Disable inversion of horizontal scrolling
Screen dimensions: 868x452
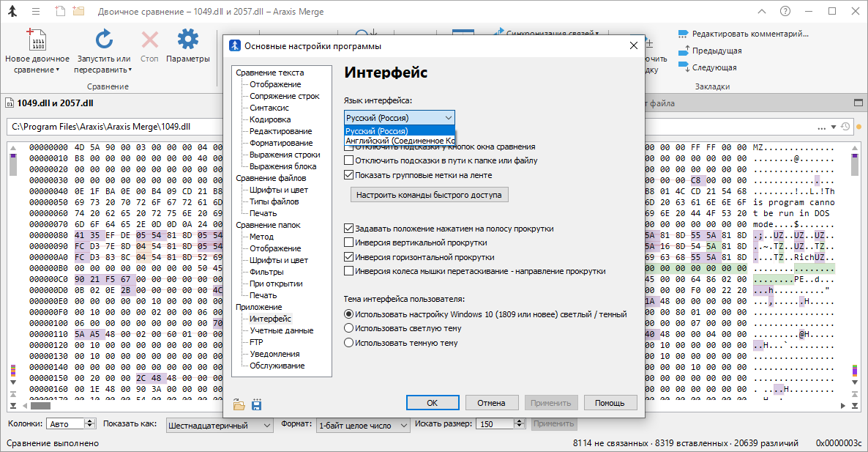[349, 257]
